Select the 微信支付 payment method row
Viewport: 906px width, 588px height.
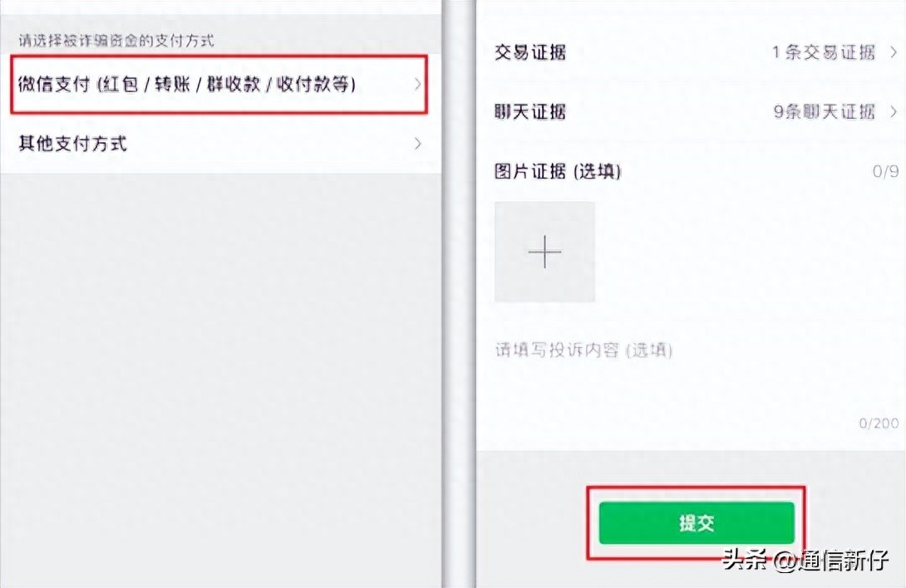pos(219,85)
